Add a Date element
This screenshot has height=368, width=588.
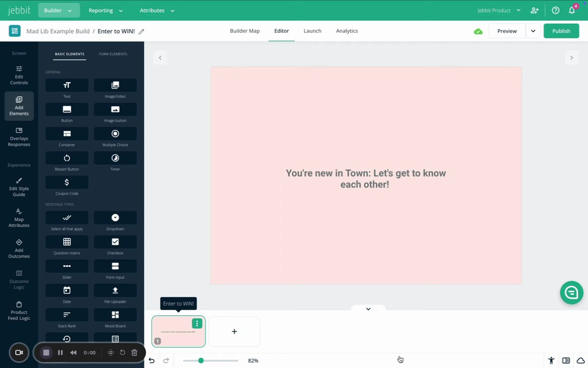pyautogui.click(x=67, y=290)
